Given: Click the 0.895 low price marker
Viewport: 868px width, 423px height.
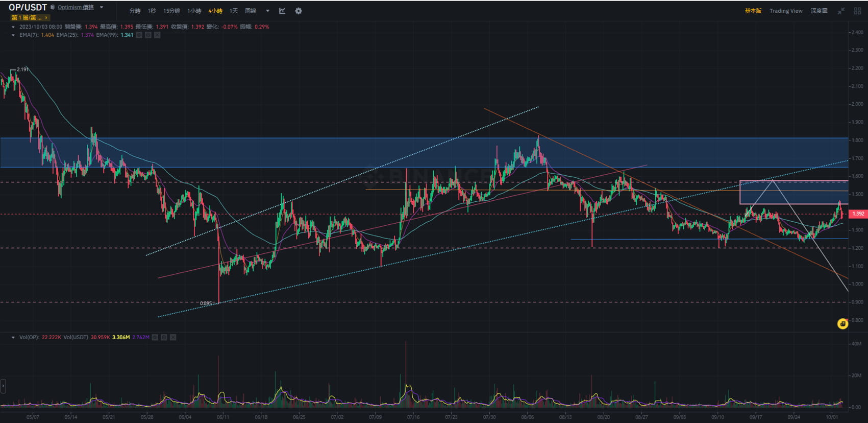Looking at the screenshot, I should tap(206, 303).
